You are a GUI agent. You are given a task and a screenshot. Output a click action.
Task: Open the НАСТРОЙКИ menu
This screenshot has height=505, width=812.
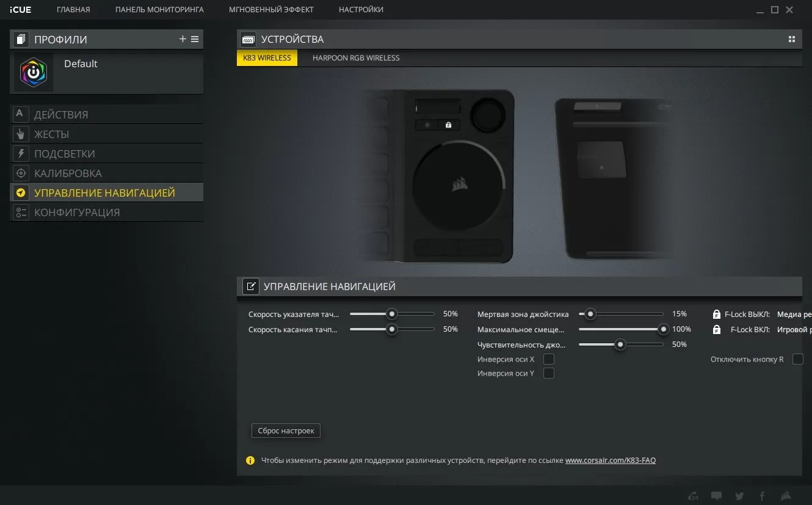(361, 10)
